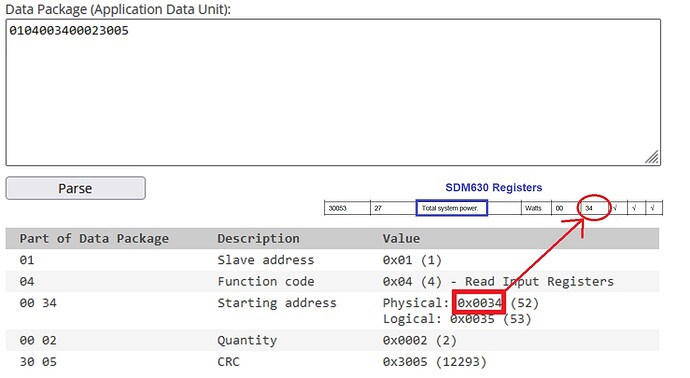The image size is (690, 378).
Task: Click the '00 02' data part cell
Action: [38, 341]
